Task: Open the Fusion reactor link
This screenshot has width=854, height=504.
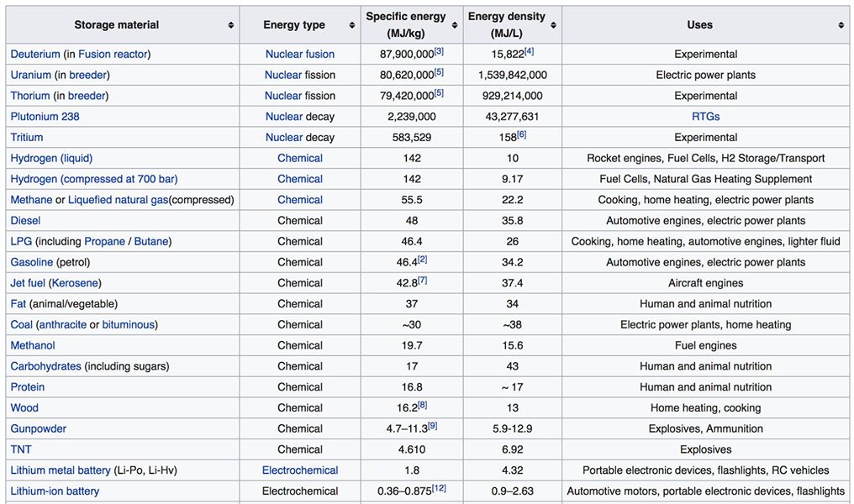Action: pyautogui.click(x=113, y=55)
